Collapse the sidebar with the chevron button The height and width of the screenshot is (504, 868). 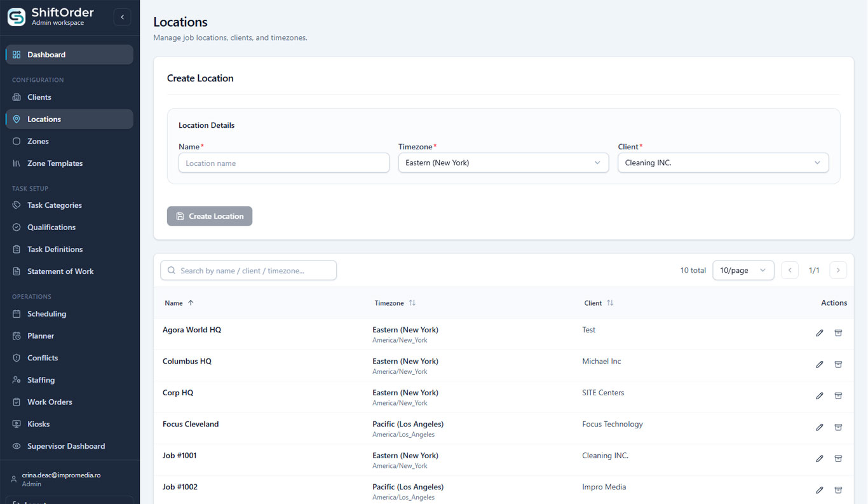pyautogui.click(x=122, y=17)
